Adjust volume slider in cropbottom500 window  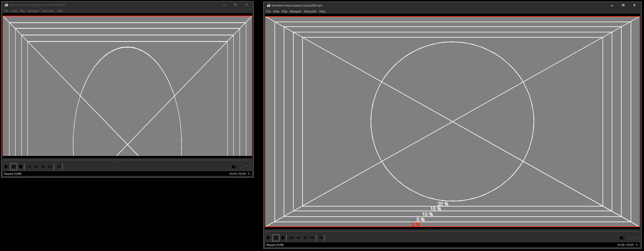coord(245,167)
